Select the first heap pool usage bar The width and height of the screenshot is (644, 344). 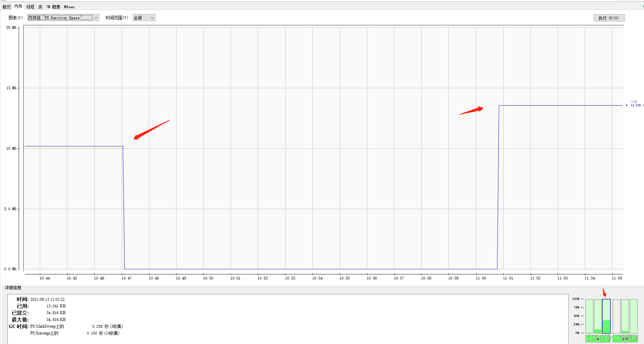pos(589,316)
